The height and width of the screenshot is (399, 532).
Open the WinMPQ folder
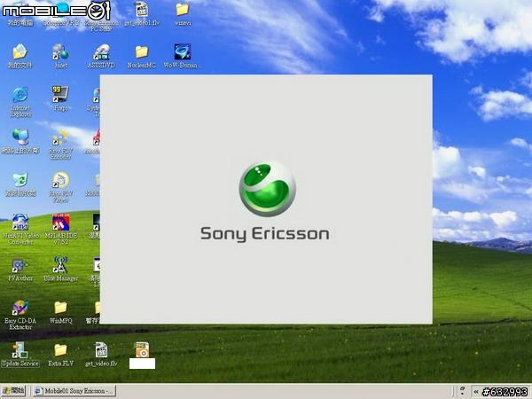pyautogui.click(x=60, y=312)
